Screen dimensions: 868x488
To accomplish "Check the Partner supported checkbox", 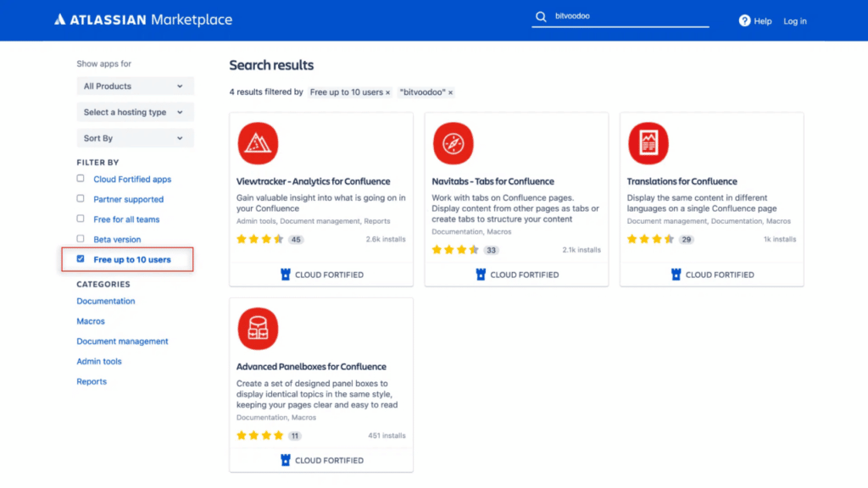I will (x=80, y=198).
